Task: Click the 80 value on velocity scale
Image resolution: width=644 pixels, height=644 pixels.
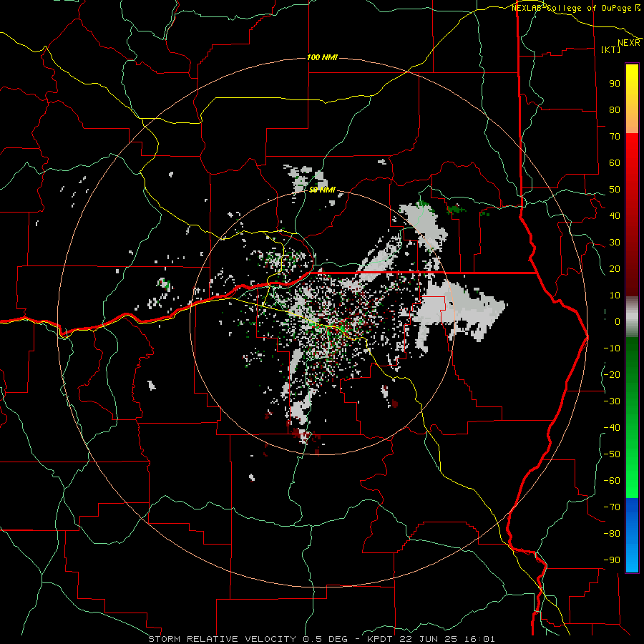Action: pyautogui.click(x=615, y=109)
